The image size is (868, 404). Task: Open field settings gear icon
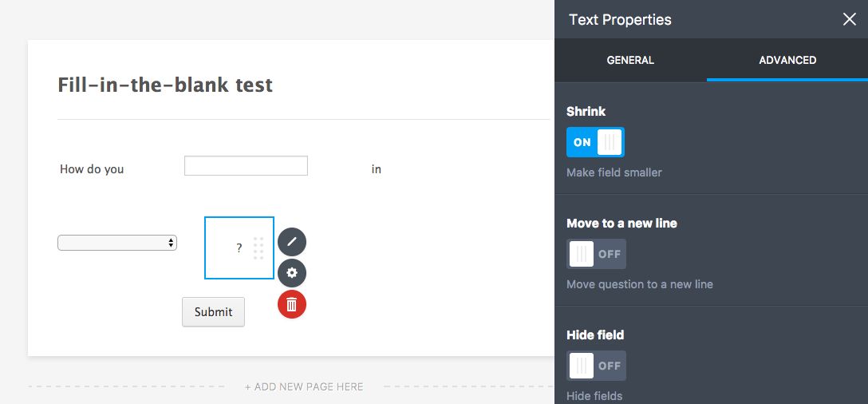292,273
